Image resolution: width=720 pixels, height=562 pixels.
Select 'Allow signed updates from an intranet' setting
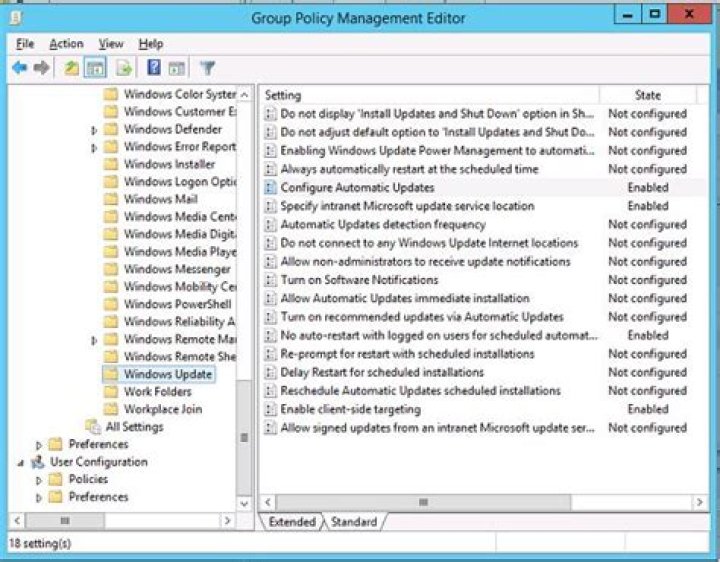pos(438,428)
